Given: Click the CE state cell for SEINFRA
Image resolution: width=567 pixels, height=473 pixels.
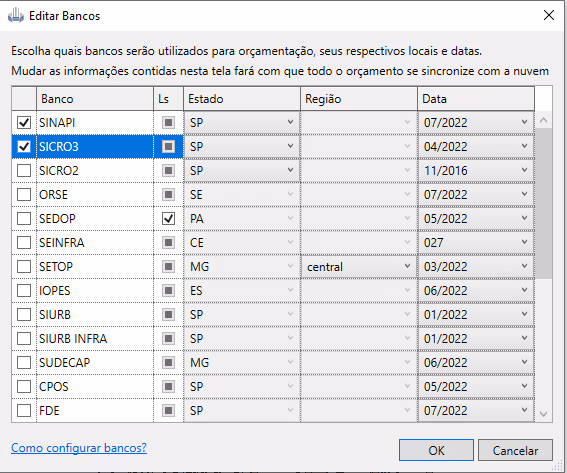Looking at the screenshot, I should [242, 242].
